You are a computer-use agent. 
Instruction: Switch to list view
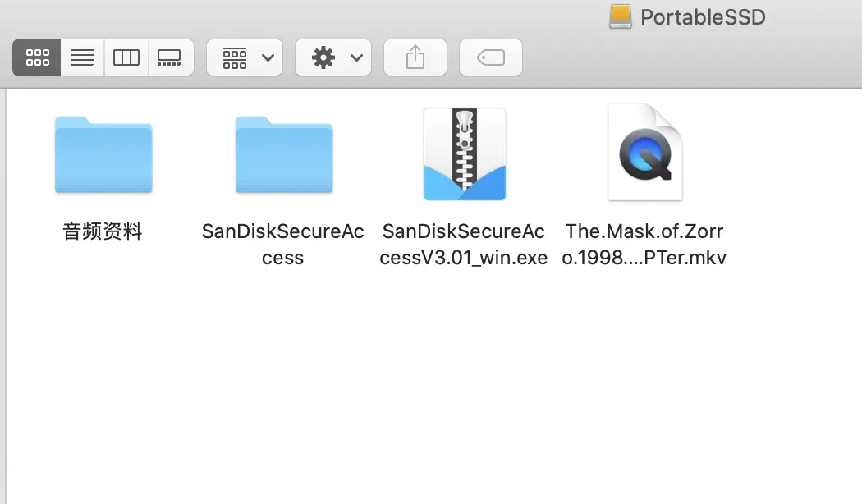point(82,57)
